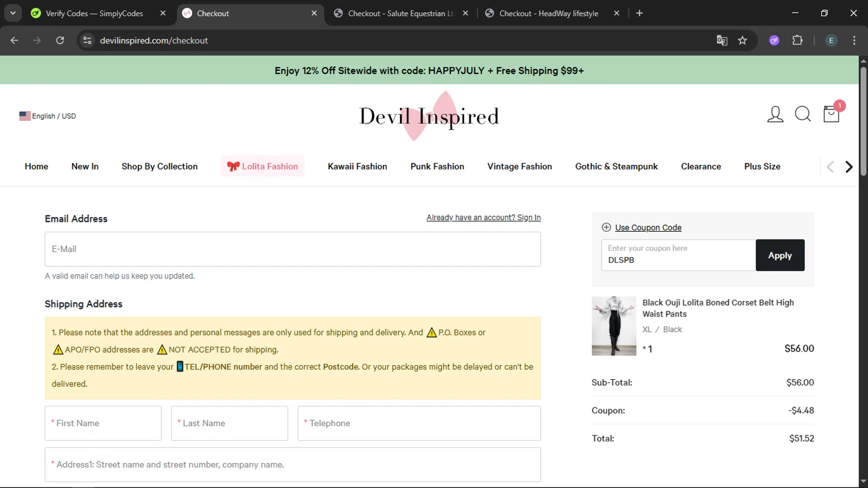The image size is (868, 488).
Task: Click the browser address bar URL
Action: [x=154, y=41]
